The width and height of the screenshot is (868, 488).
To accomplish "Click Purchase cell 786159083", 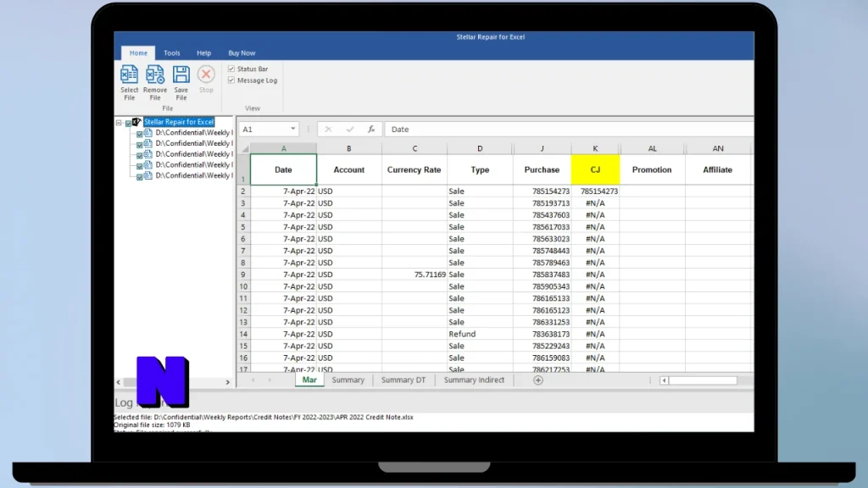I will click(542, 358).
